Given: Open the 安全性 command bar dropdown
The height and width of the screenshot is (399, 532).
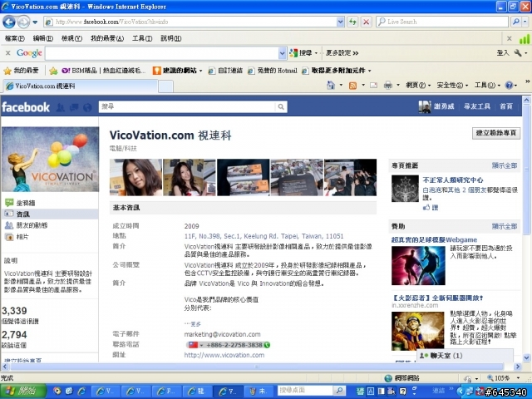Looking at the screenshot, I should [x=452, y=85].
